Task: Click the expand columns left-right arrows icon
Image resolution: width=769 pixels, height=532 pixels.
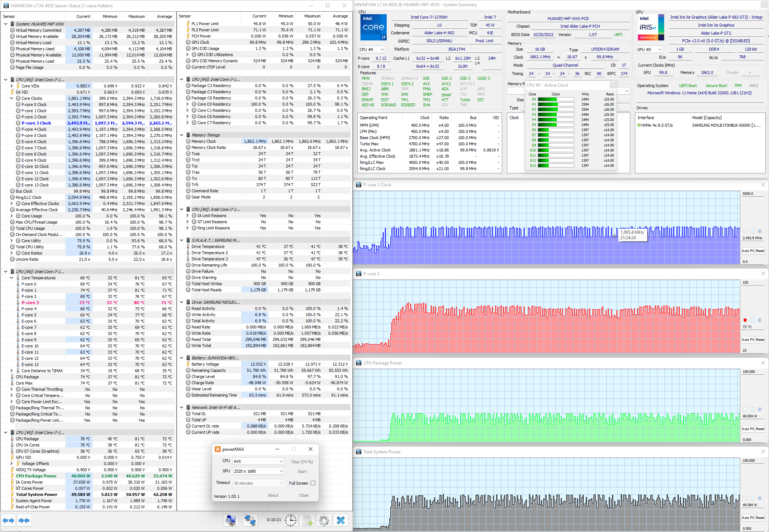Action: 8,520
